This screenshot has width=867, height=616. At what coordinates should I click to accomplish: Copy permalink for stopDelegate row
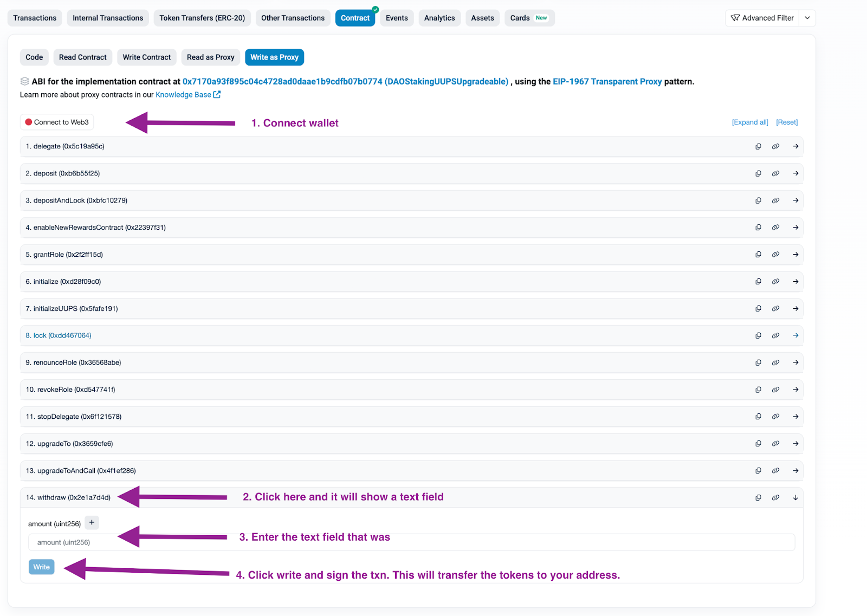click(775, 417)
